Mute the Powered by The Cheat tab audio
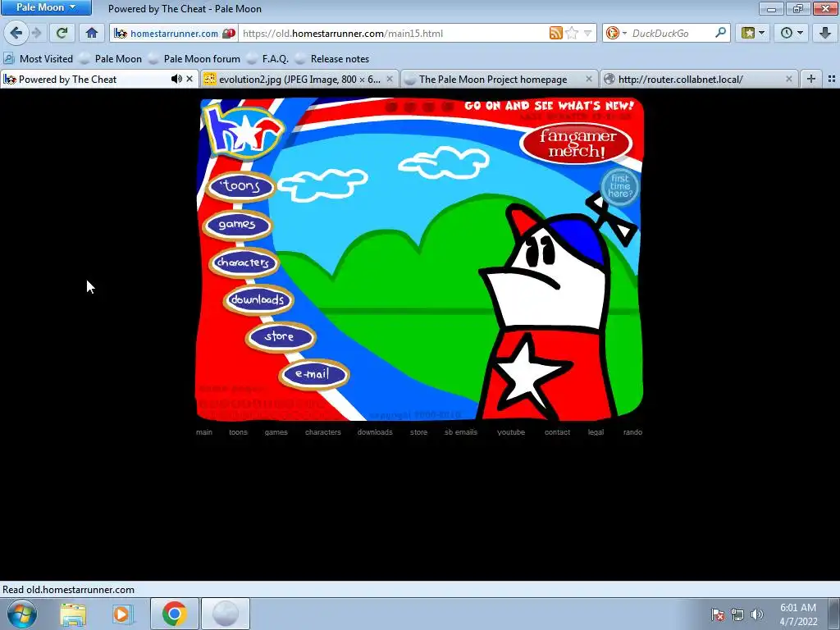Screen dimensions: 840x630 [176, 80]
